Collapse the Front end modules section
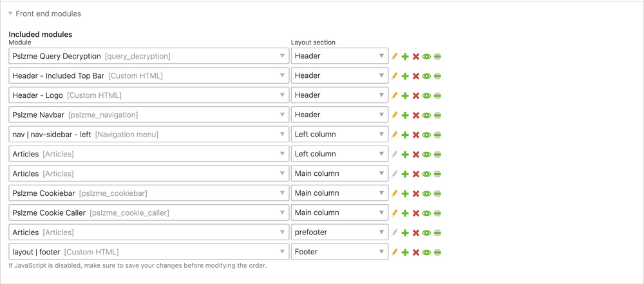This screenshot has height=284, width=644. pos(45,14)
